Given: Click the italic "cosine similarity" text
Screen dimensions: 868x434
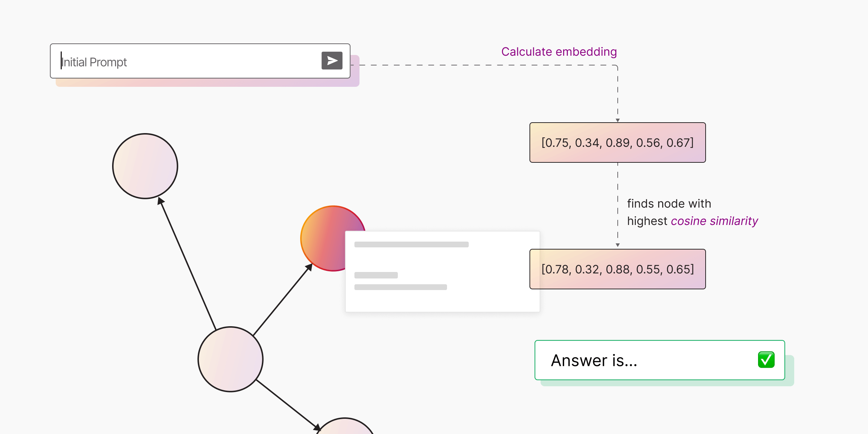Looking at the screenshot, I should [x=714, y=221].
